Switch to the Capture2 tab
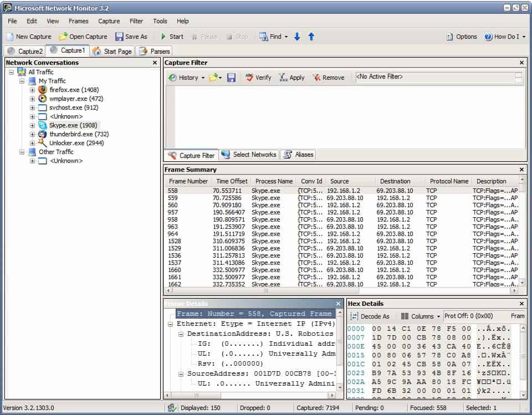Viewport: 532px width, 415px height. click(25, 51)
